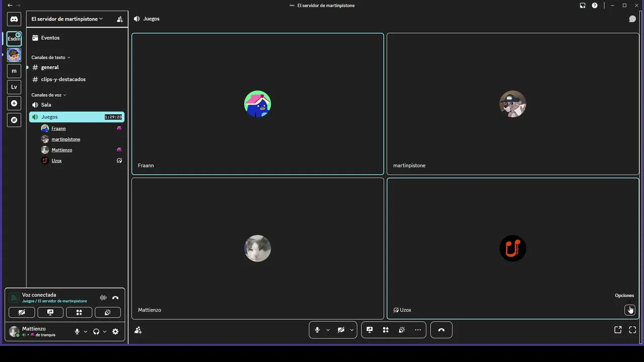
Task: Disconnect via Voz conectada panel phone icon
Action: [x=115, y=298]
